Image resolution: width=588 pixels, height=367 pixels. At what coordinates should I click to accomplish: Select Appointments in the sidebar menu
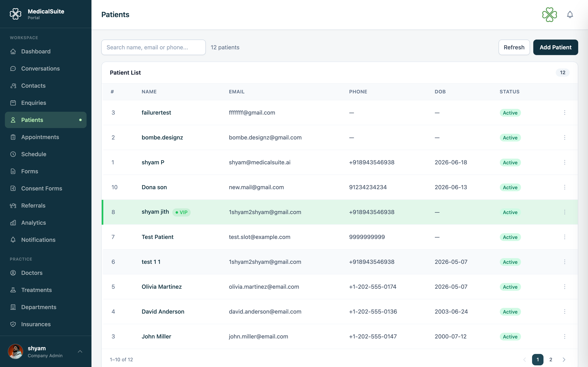point(46,137)
